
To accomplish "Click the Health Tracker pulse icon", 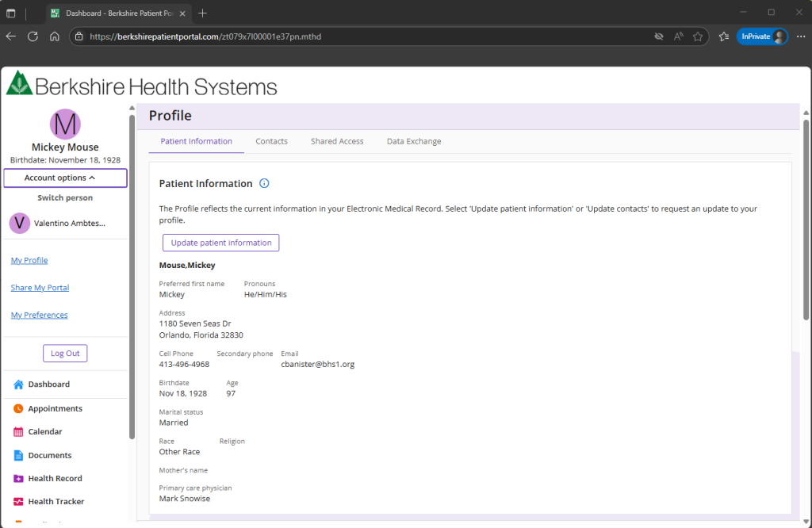I will tap(18, 502).
